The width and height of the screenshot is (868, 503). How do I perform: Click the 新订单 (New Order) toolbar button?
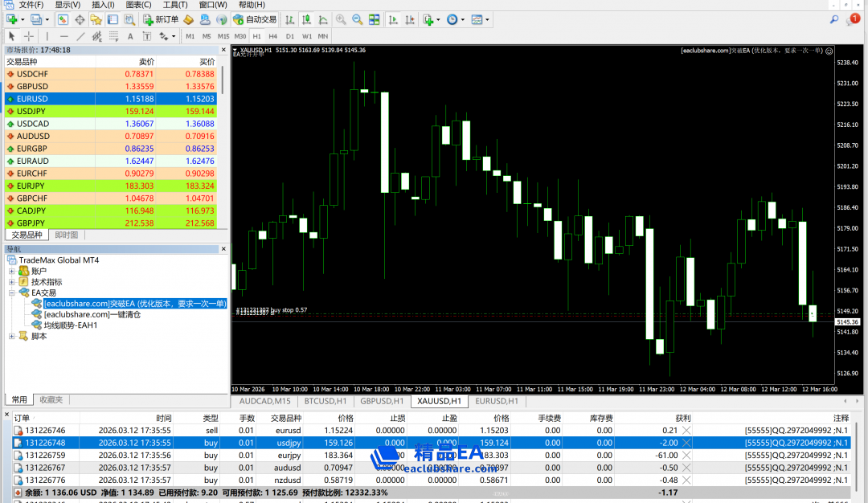tap(161, 19)
